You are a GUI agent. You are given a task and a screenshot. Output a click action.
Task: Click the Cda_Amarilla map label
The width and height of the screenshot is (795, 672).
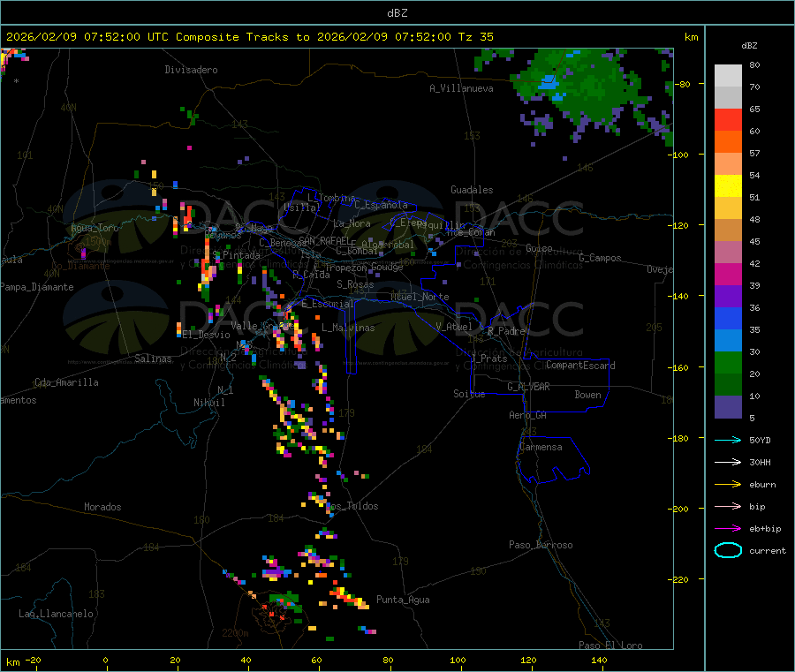pos(66,382)
